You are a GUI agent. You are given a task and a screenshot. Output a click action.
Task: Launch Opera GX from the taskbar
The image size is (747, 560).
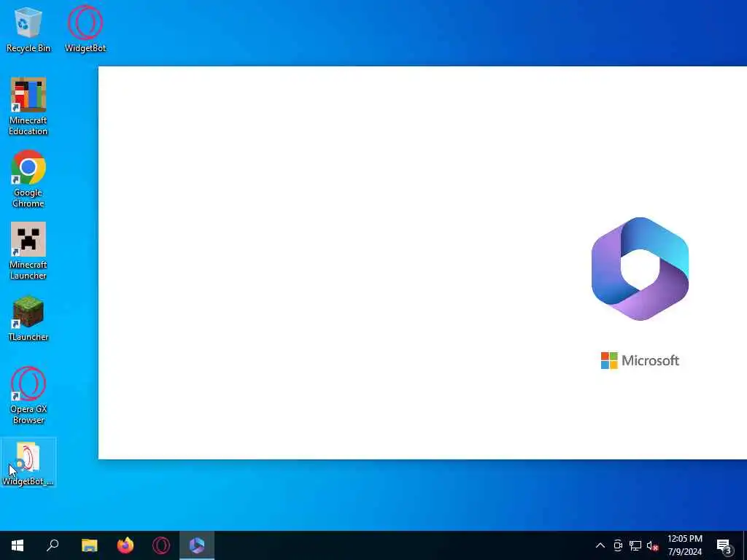tap(161, 545)
